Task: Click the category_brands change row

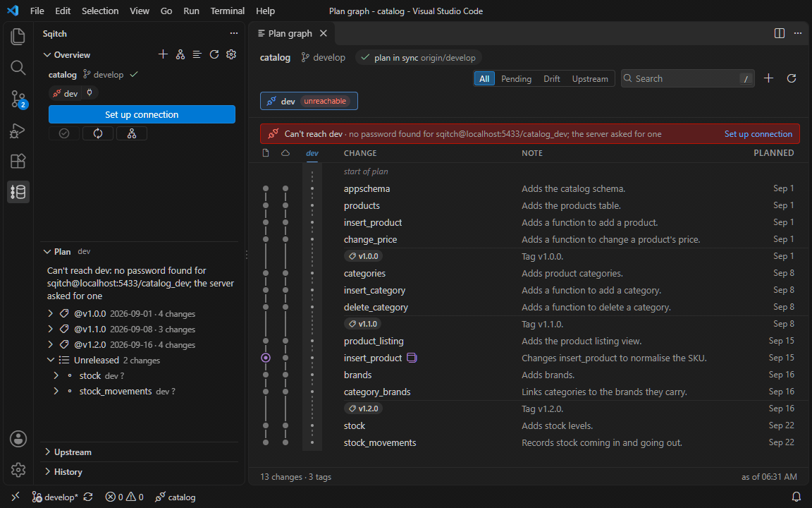Action: pyautogui.click(x=530, y=392)
